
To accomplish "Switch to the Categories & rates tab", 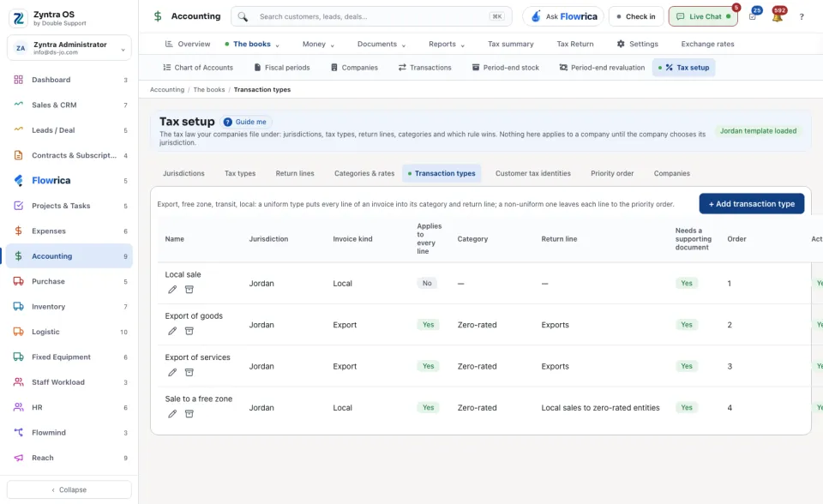I will point(364,173).
